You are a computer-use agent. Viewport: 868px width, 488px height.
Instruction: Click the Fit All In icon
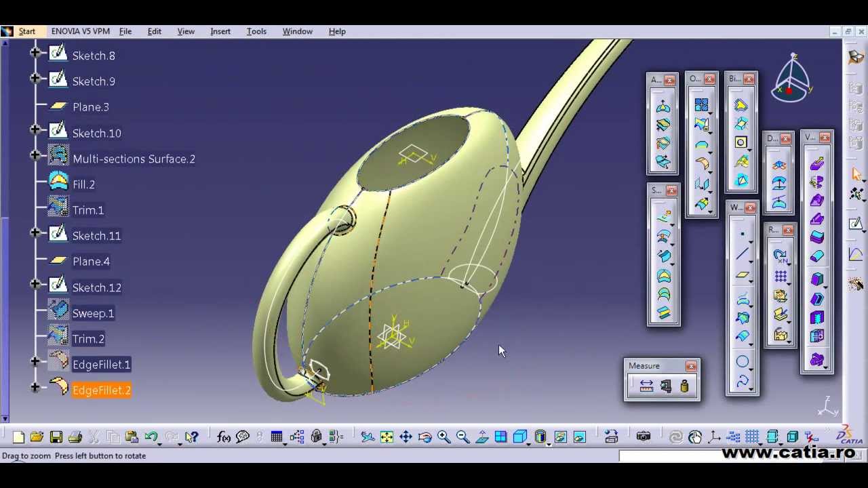tap(387, 437)
